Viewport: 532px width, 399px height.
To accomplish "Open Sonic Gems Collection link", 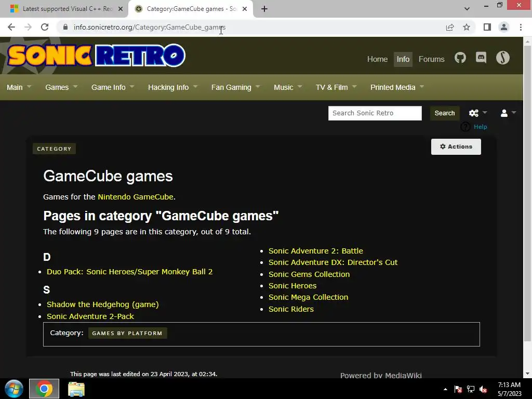I will (309, 274).
